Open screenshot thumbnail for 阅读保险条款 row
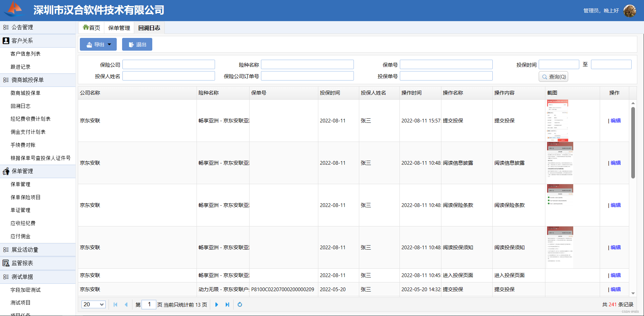The image size is (644, 316). pyautogui.click(x=560, y=205)
